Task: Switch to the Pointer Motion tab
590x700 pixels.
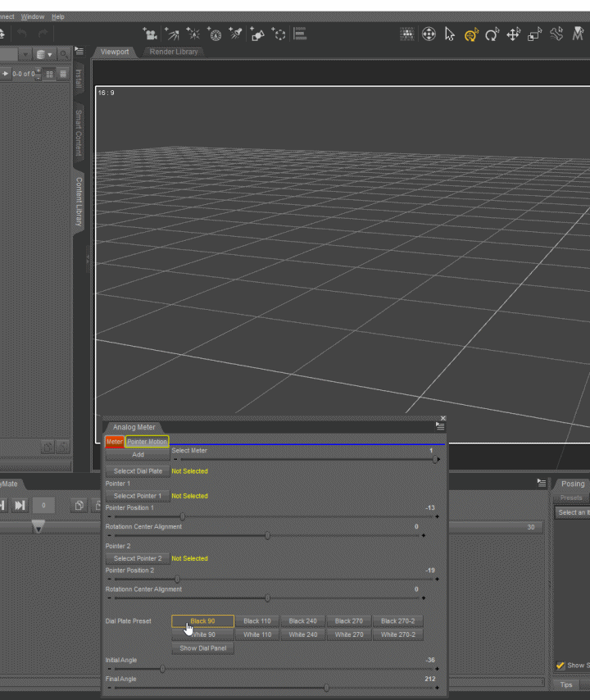Action: (147, 442)
